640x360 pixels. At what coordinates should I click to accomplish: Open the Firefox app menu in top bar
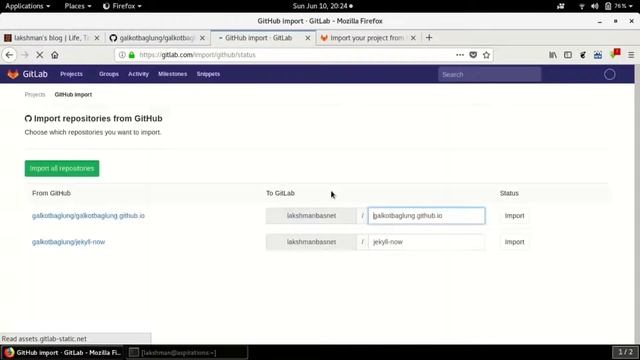(122, 6)
